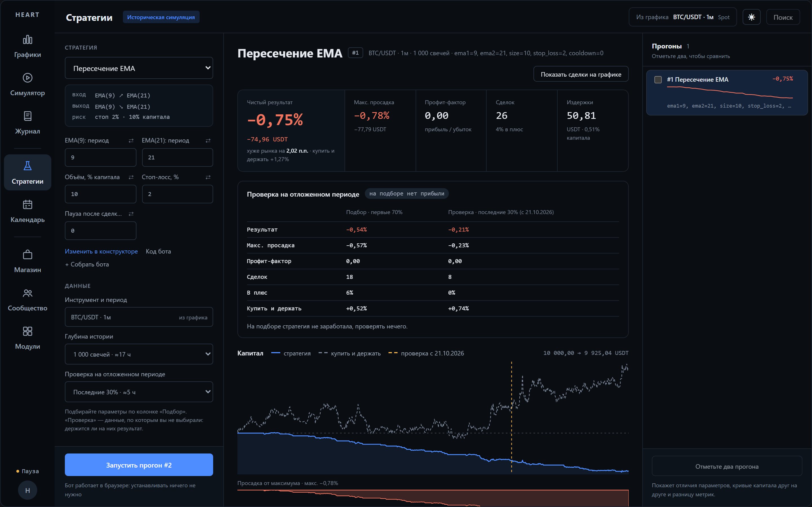Open the Магазин shop bag icon
The width and height of the screenshot is (812, 507).
[x=28, y=255]
